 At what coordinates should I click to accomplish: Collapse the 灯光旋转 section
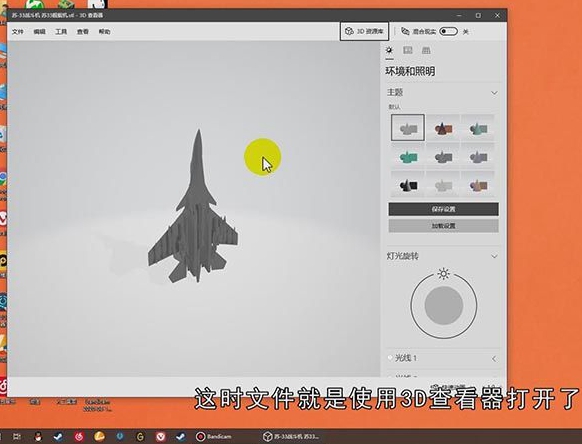[494, 256]
